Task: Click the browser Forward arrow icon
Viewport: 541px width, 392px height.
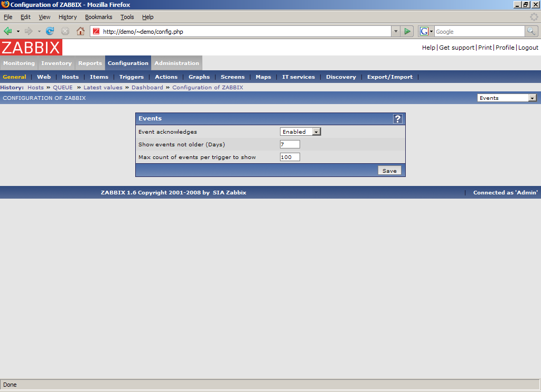Action: click(x=29, y=31)
